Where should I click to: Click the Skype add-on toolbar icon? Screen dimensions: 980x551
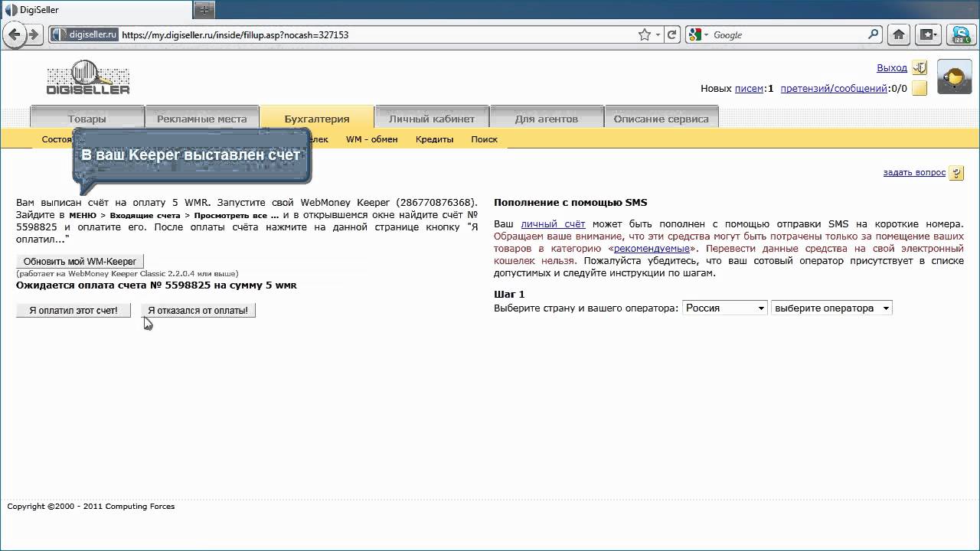click(x=960, y=34)
